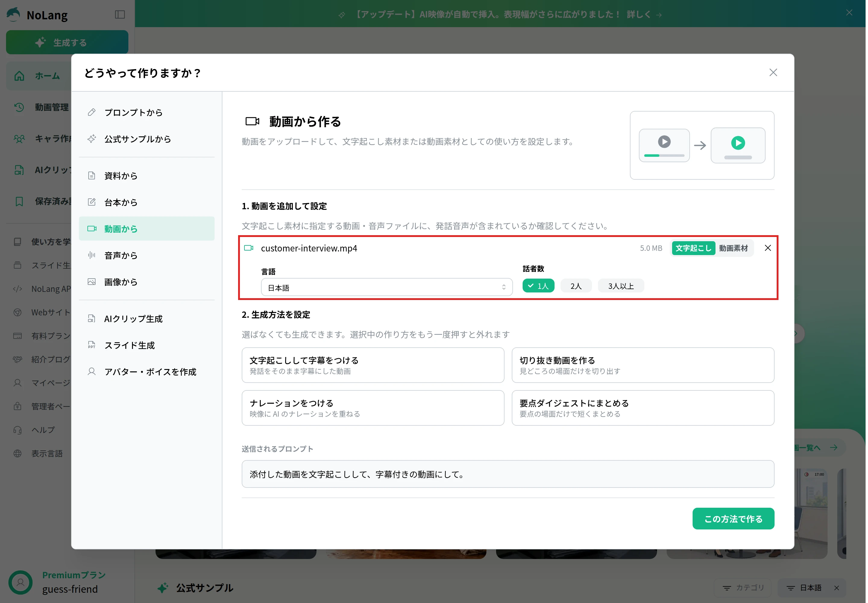
Task: Click the ホーム home icon in sidebar
Action: point(19,76)
